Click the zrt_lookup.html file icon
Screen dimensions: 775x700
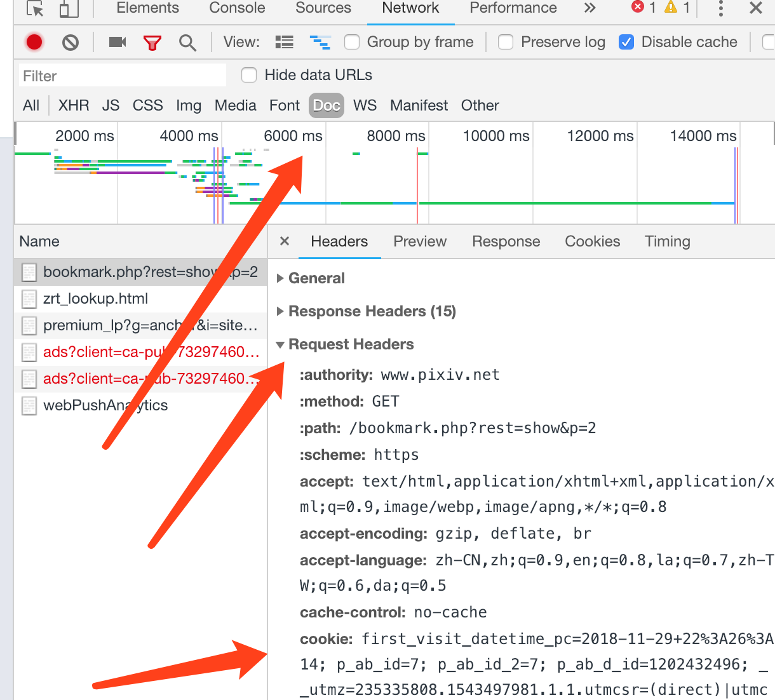click(x=29, y=299)
